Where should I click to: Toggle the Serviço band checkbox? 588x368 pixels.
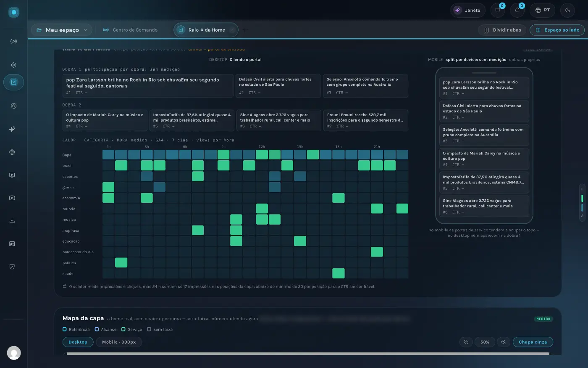coord(123,329)
